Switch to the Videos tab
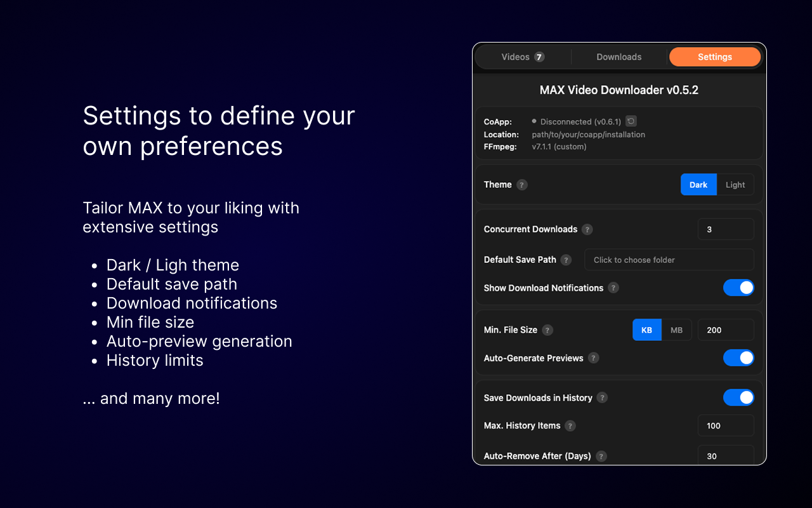Image resolution: width=812 pixels, height=508 pixels. [520, 57]
